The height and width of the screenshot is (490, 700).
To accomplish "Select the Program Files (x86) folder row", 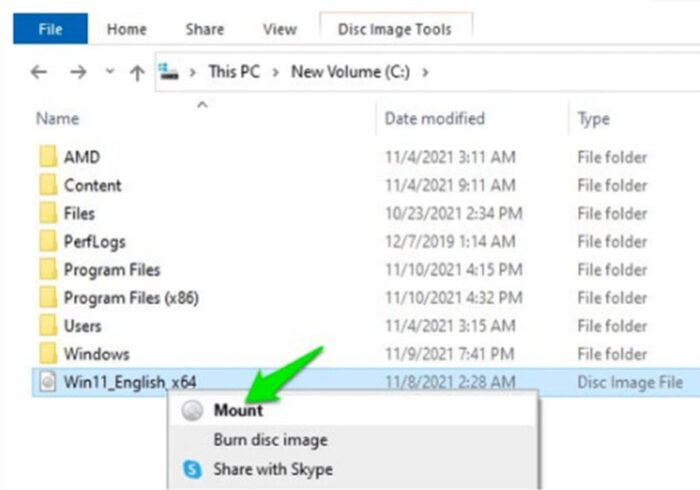I will 366,298.
